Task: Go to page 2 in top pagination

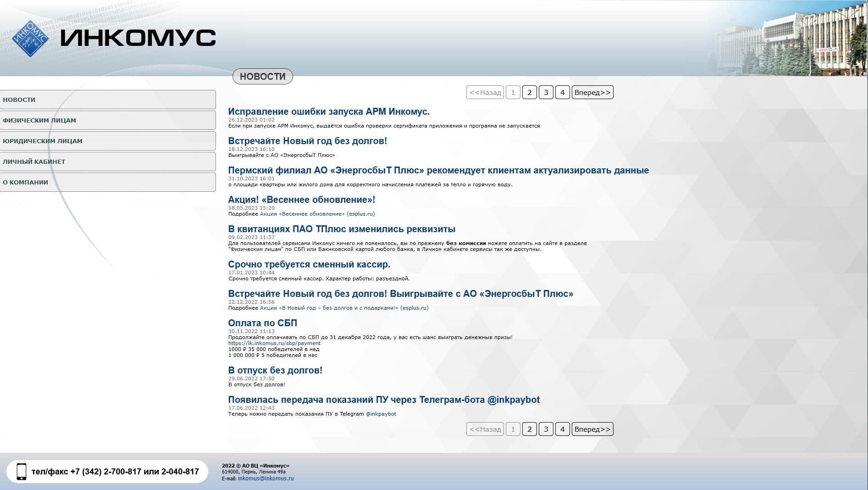Action: click(530, 92)
